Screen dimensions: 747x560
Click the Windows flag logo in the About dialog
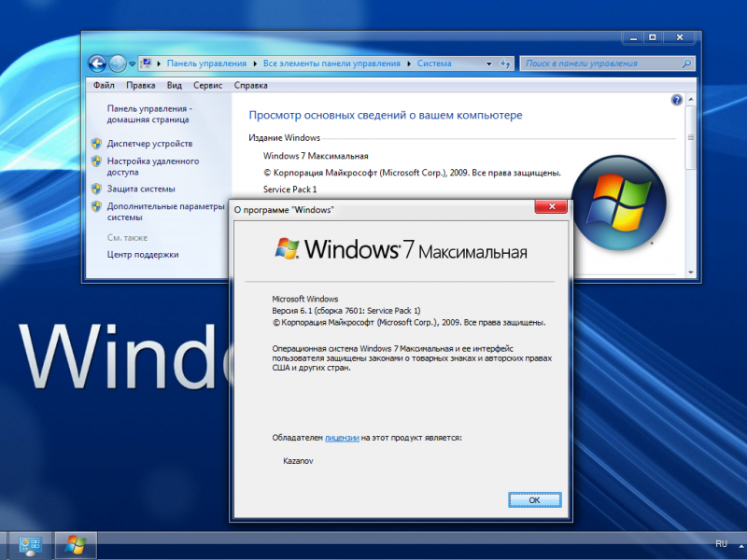[x=287, y=248]
